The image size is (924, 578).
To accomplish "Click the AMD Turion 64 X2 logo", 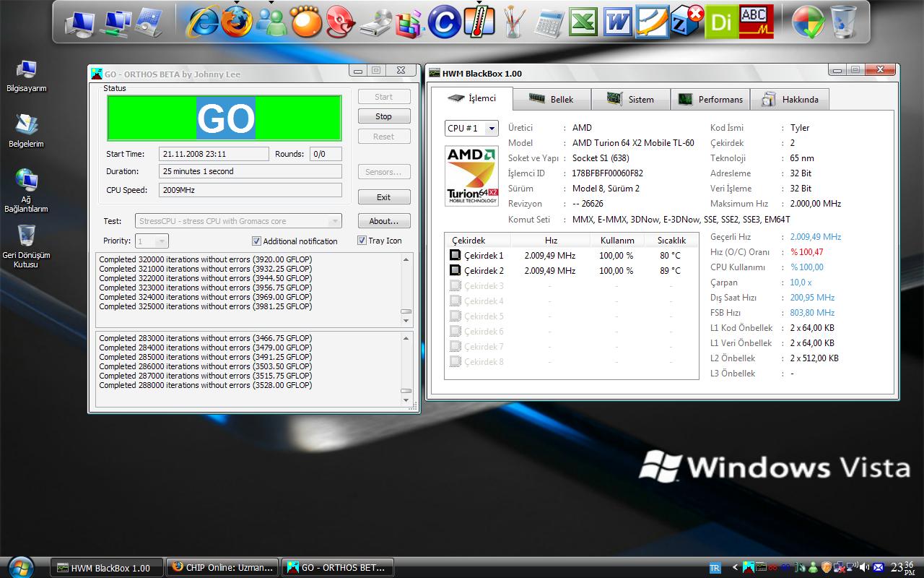I will (471, 176).
